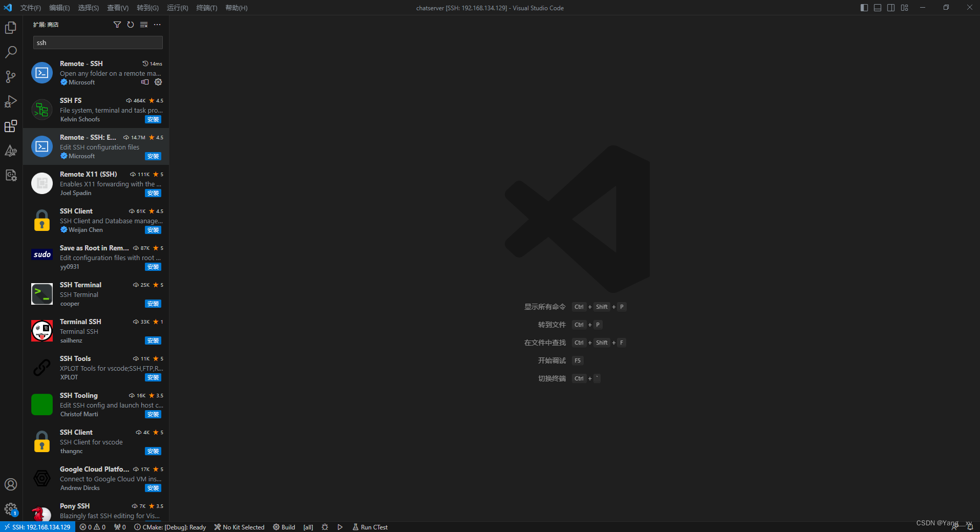Launch target play icon in status bar
The height and width of the screenshot is (532, 980).
click(340, 527)
